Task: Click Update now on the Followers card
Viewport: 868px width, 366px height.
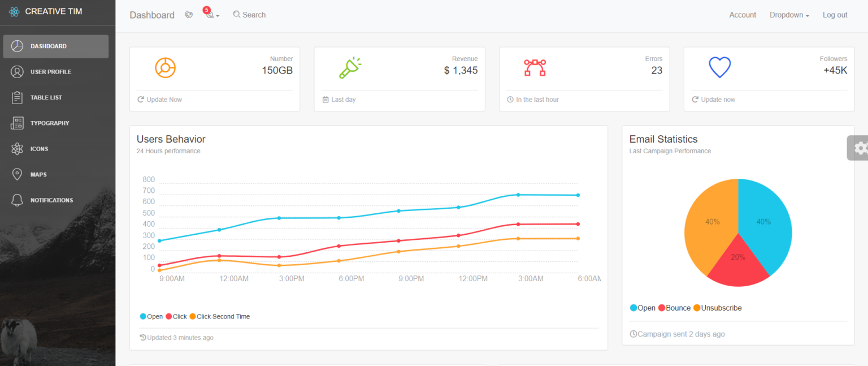Action: click(713, 99)
